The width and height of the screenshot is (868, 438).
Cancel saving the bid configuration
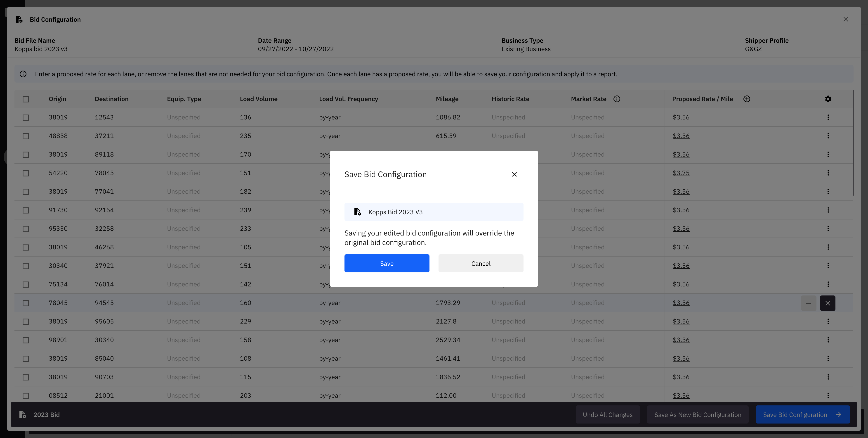click(481, 263)
